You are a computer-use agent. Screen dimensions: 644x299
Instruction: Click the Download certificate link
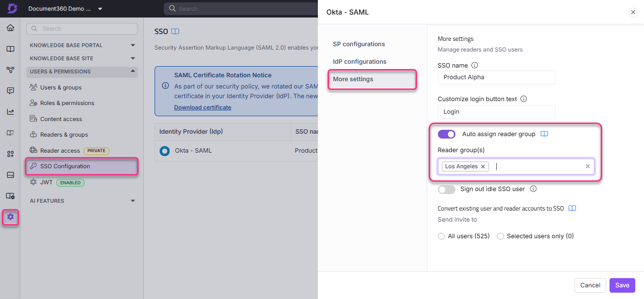tap(203, 107)
